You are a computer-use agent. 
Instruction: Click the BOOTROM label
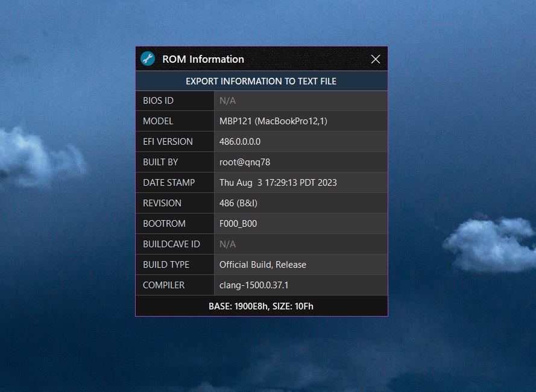click(x=164, y=224)
